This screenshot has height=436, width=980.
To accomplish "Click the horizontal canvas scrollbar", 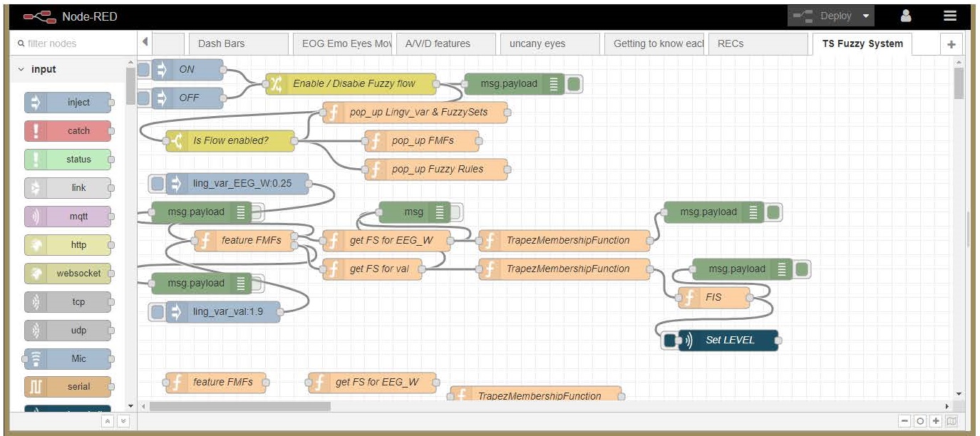I will tap(240, 406).
